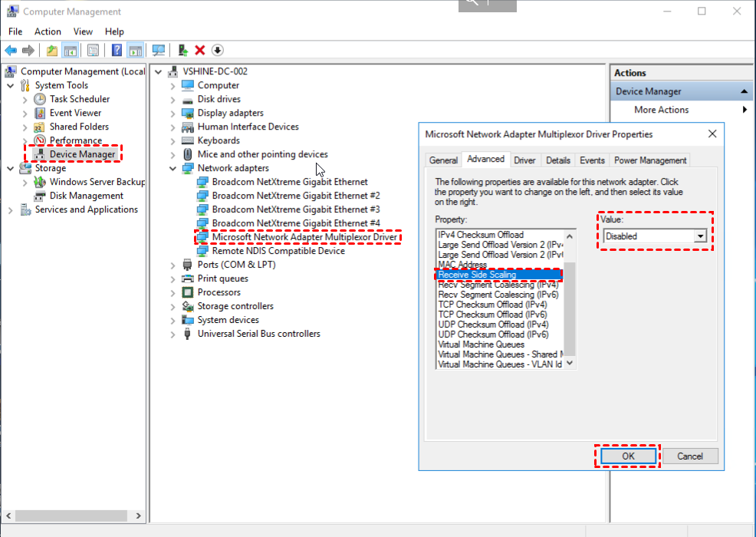Image resolution: width=756 pixels, height=537 pixels.
Task: Collapse the Network adapters category
Action: pyautogui.click(x=173, y=168)
